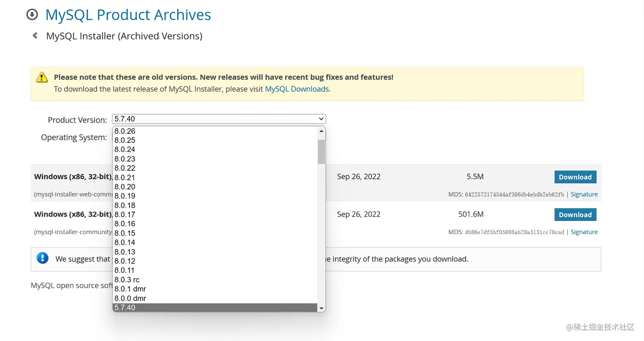Screen dimensions: 644x341
Task: Pick version 8.0.22
Action: (x=215, y=168)
